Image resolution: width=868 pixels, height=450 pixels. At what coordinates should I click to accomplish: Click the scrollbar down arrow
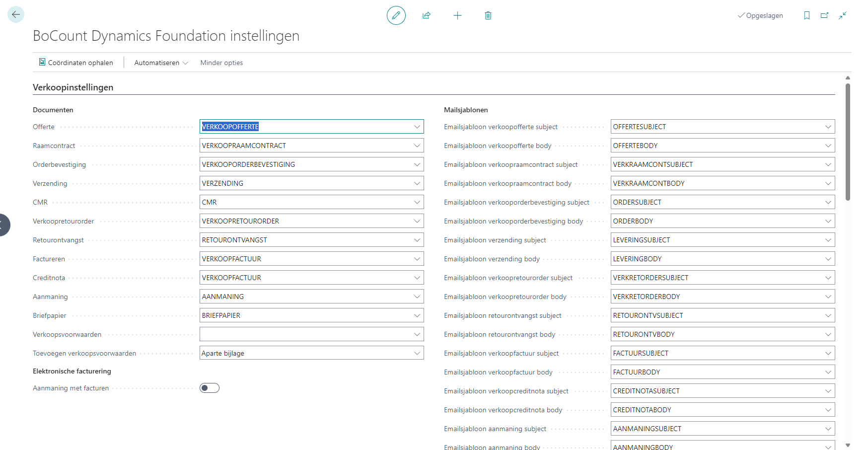point(848,445)
